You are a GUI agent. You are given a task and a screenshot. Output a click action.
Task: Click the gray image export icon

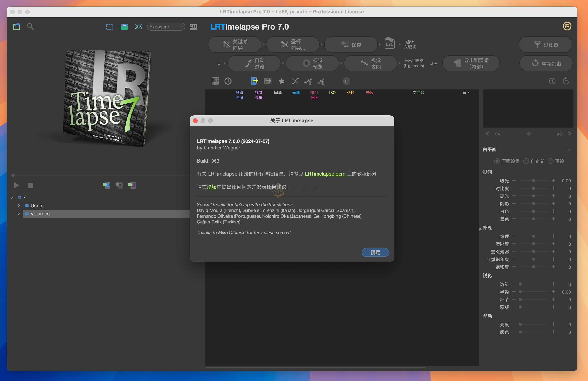point(268,81)
